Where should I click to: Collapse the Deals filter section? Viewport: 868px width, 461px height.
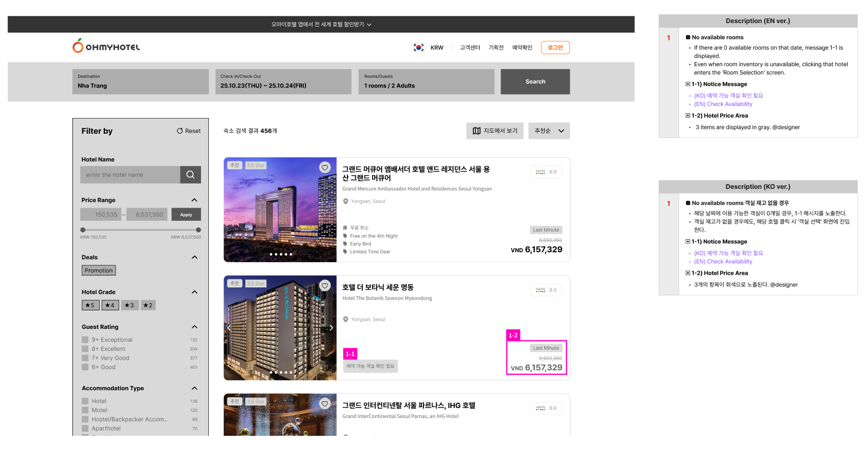[x=194, y=258]
